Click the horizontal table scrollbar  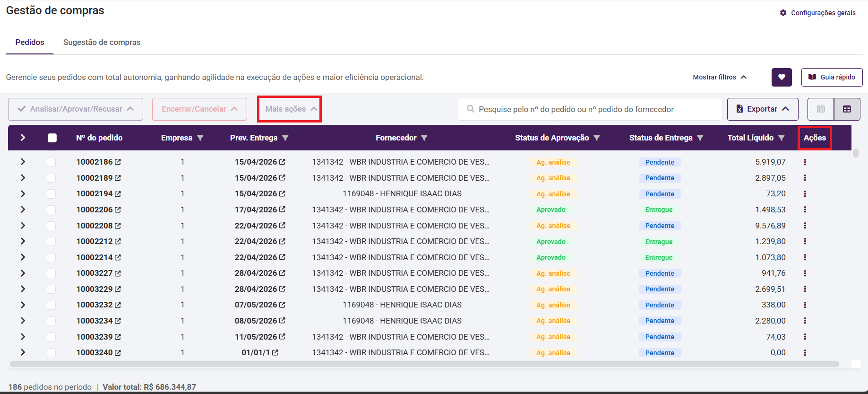tap(424, 364)
